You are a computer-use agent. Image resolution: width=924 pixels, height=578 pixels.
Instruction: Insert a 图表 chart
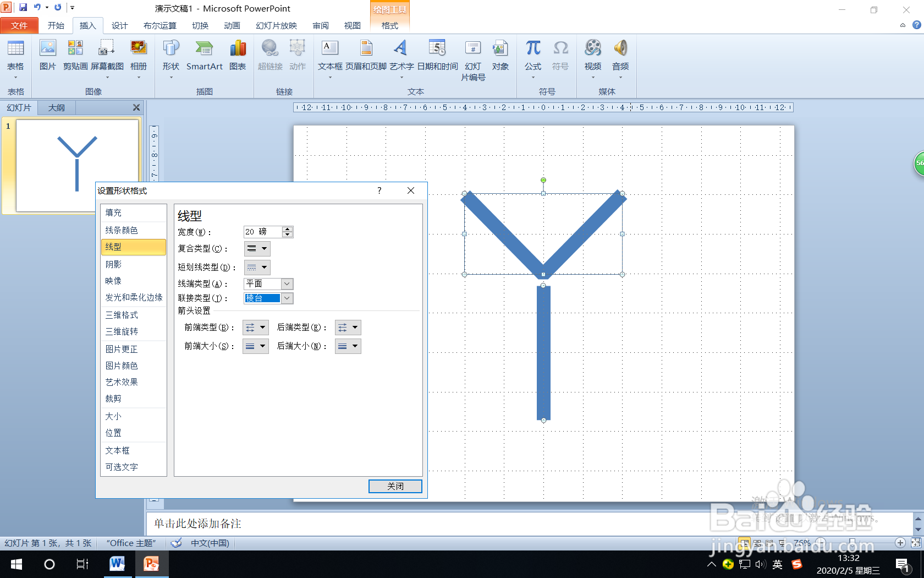(238, 57)
